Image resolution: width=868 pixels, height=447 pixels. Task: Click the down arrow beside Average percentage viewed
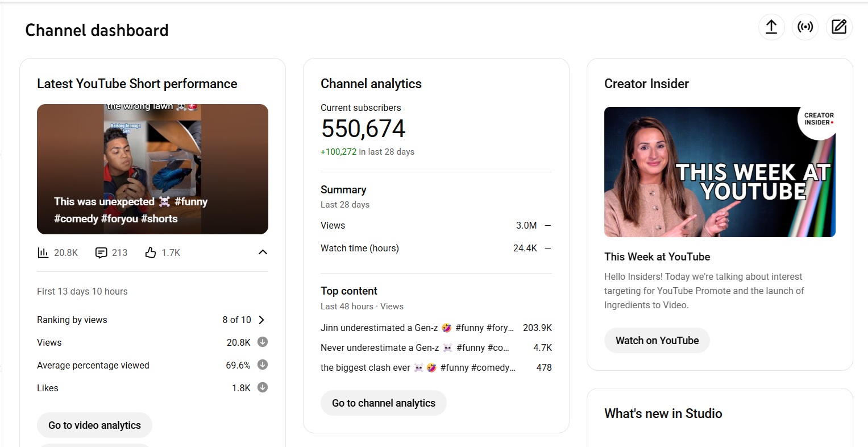[263, 365]
